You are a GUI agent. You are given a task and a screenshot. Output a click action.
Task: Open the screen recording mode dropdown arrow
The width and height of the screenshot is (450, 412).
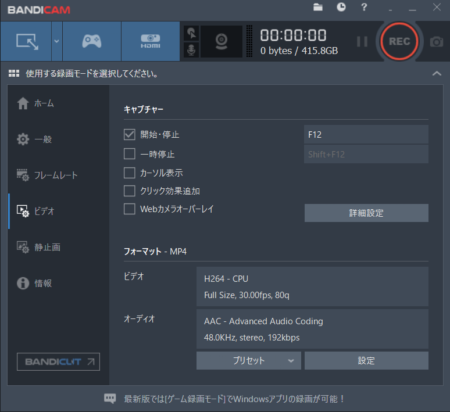[57, 41]
